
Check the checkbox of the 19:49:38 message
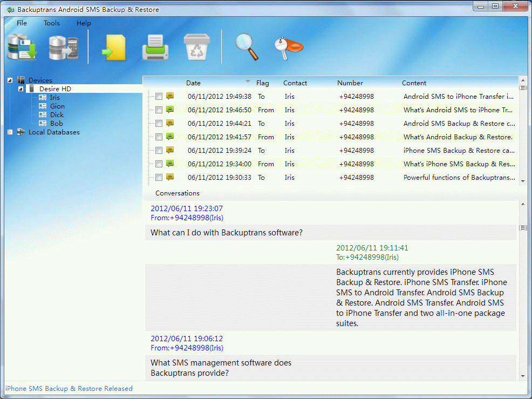158,96
